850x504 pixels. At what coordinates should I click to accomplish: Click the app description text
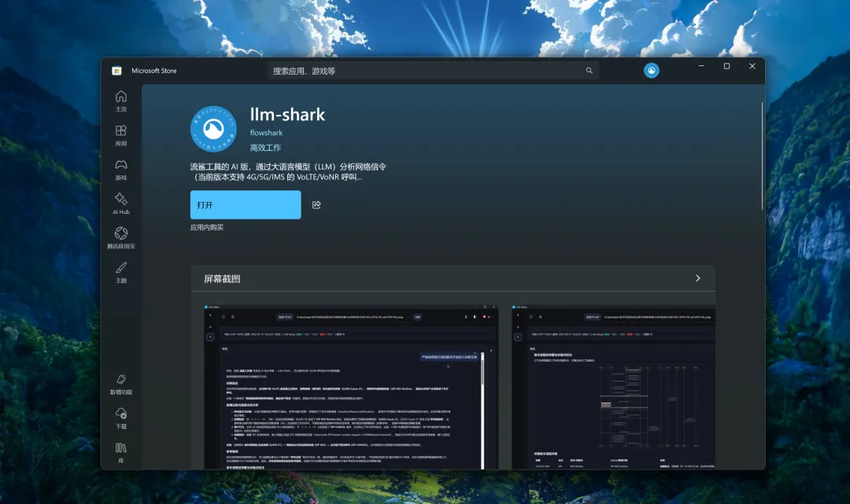(x=288, y=171)
